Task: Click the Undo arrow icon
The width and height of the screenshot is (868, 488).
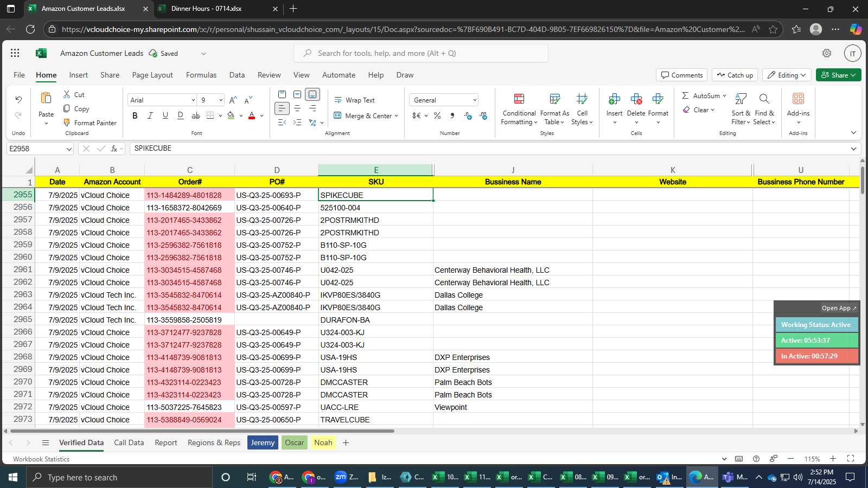Action: [x=18, y=99]
